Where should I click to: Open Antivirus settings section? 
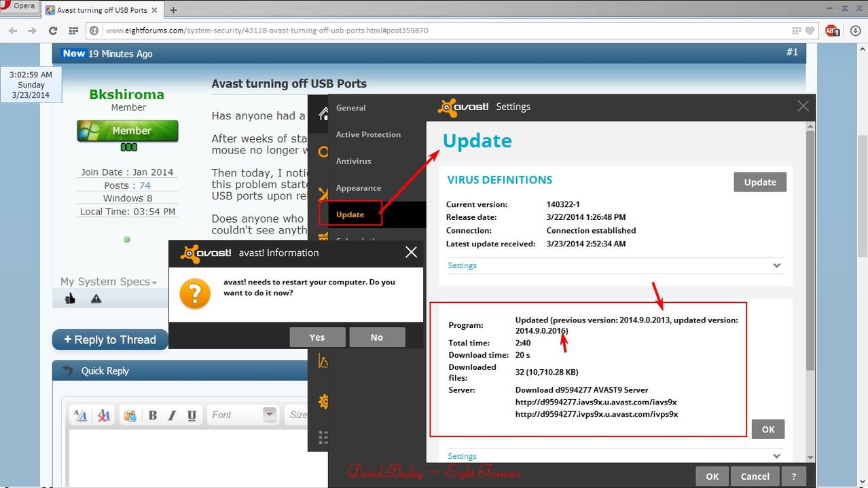point(353,161)
